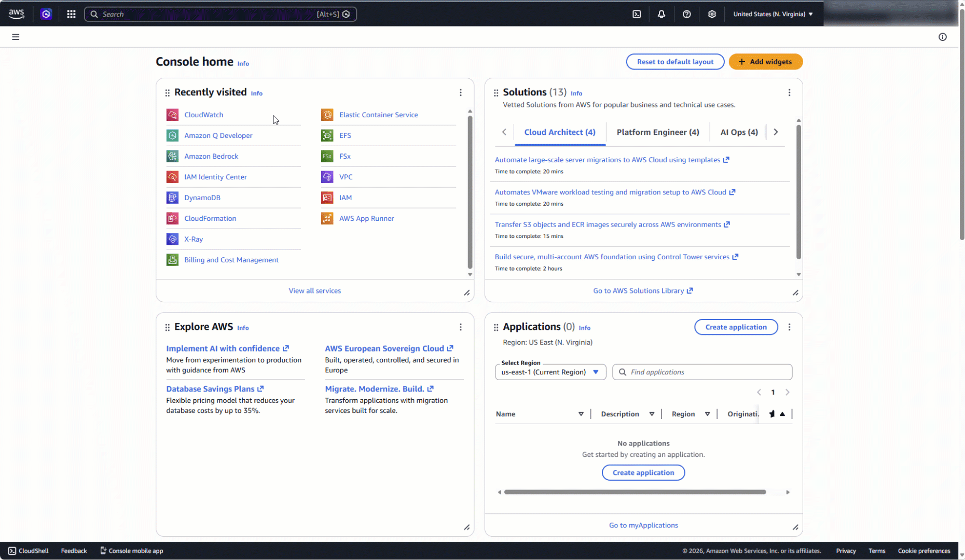The height and width of the screenshot is (560, 965).
Task: Open Recently visited widget options menu
Action: point(460,92)
